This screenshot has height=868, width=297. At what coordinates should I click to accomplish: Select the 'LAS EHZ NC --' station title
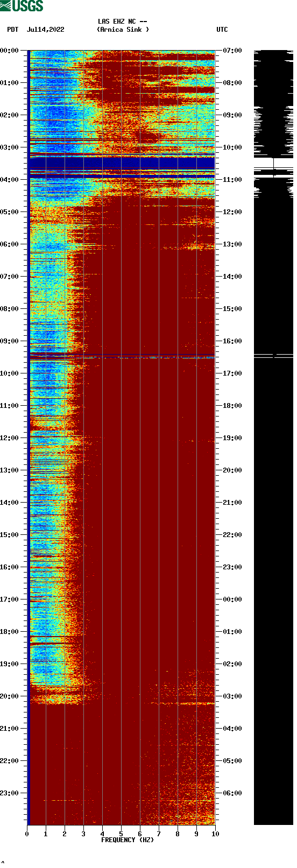click(x=122, y=22)
